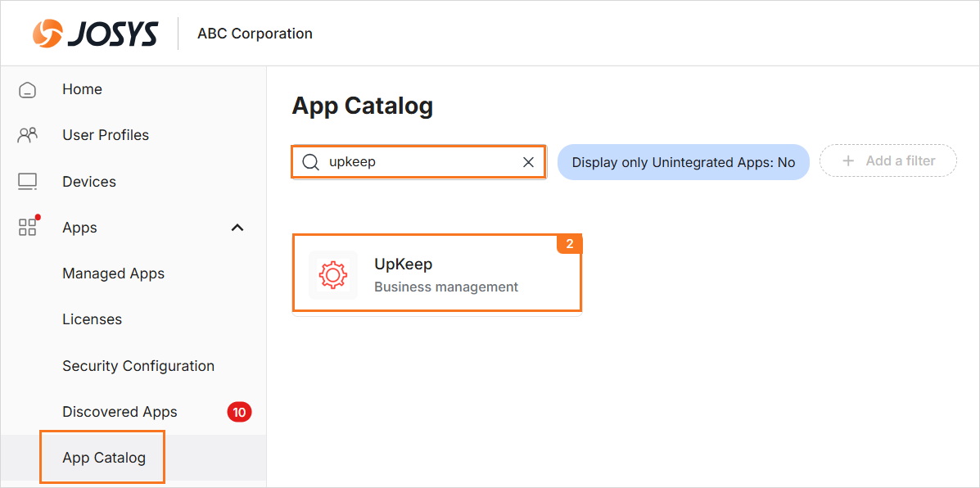Open Security Configuration
Viewport: 980px width, 488px height.
click(138, 365)
